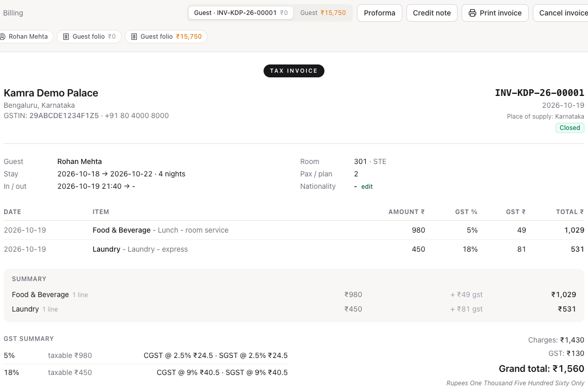Click "Place of supply: Karnataka"
588x392 pixels.
pyautogui.click(x=545, y=117)
